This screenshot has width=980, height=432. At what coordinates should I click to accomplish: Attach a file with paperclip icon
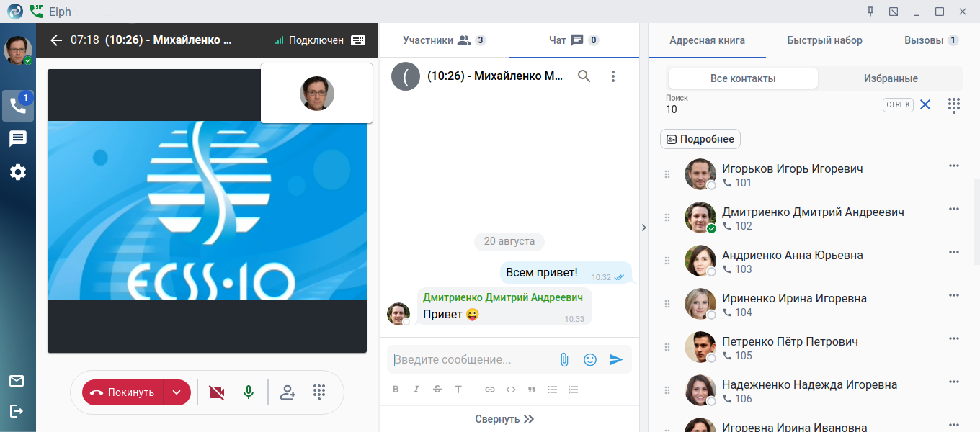[x=564, y=359]
